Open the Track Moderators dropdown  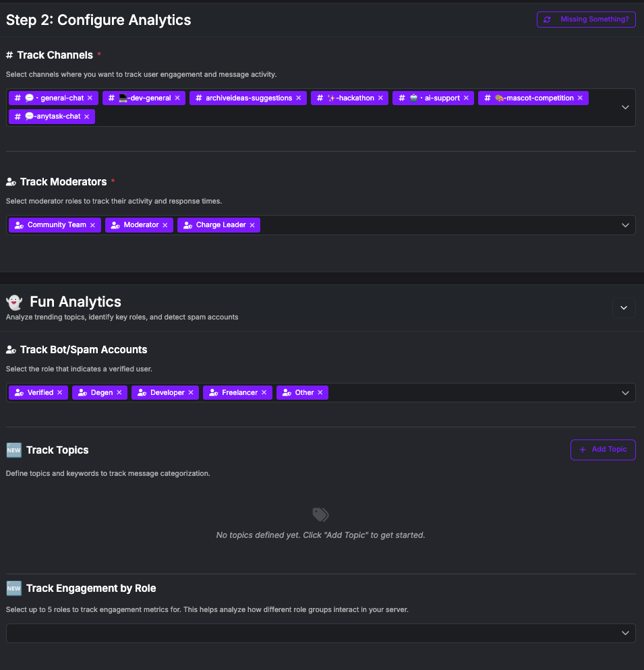click(x=625, y=225)
